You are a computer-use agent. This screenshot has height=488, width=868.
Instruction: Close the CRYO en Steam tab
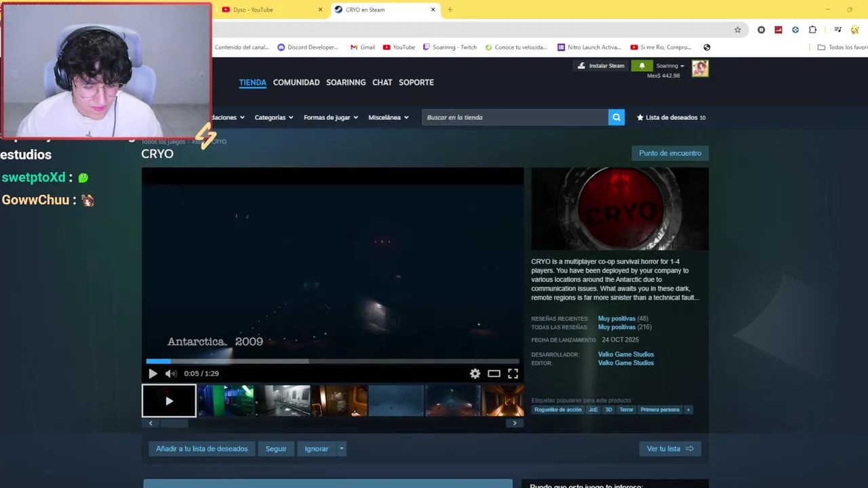[x=433, y=9]
